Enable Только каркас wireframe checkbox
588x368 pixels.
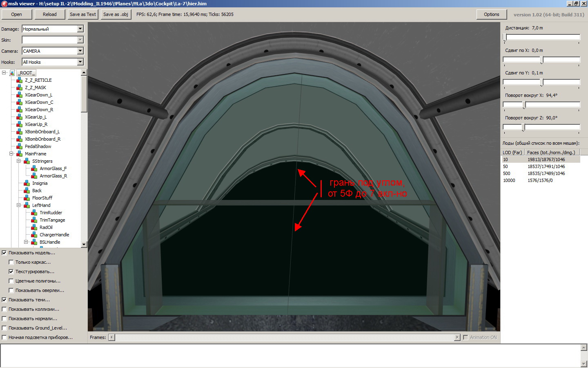pyautogui.click(x=11, y=262)
